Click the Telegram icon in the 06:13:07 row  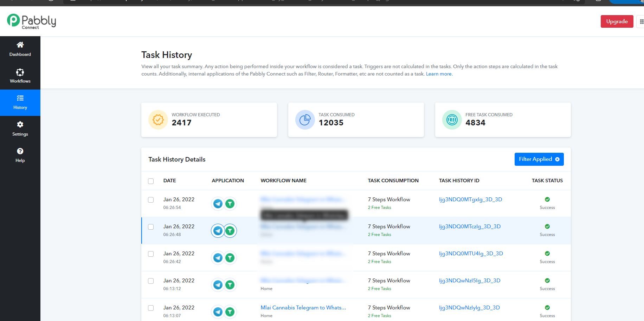(x=218, y=312)
